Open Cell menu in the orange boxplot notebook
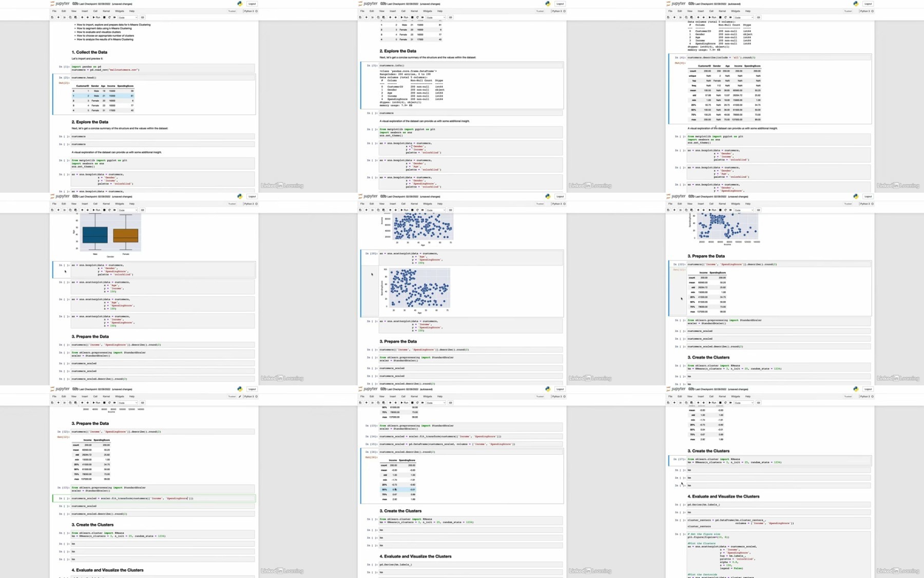This screenshot has height=578, width=924. 95,203
